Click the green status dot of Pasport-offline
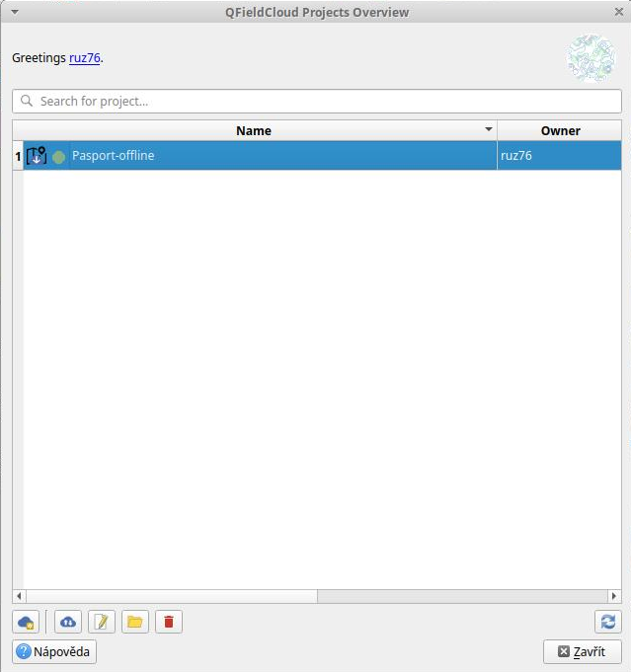This screenshot has width=631, height=672. tap(59, 157)
